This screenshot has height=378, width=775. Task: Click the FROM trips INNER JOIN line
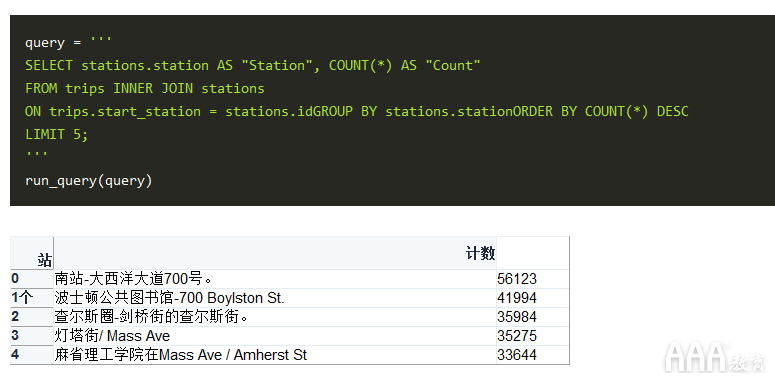[x=145, y=88]
